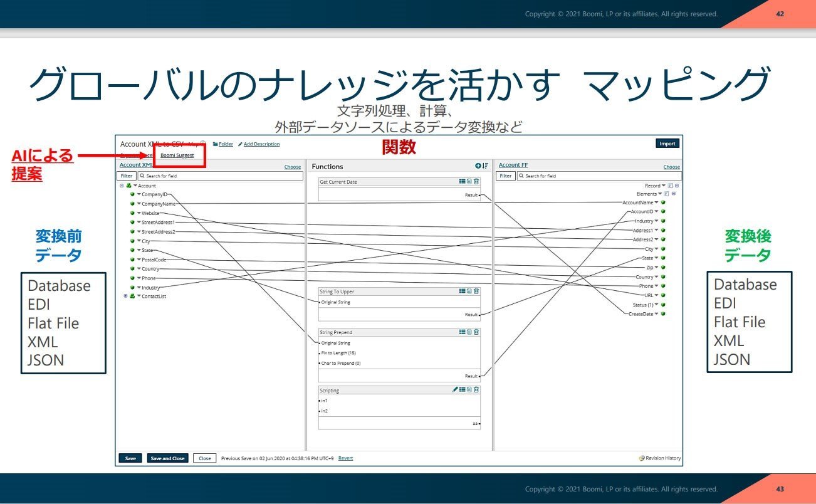Select the StreetAddress1 source field

pos(158,223)
